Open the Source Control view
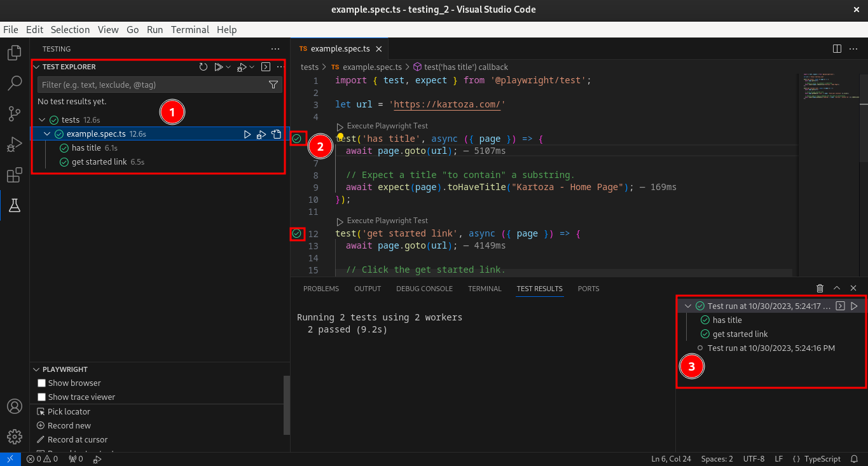Screen dimensions: 868x466 tap(15, 114)
